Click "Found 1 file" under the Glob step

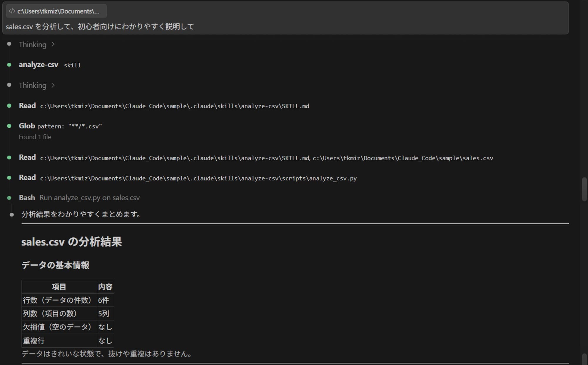(35, 137)
